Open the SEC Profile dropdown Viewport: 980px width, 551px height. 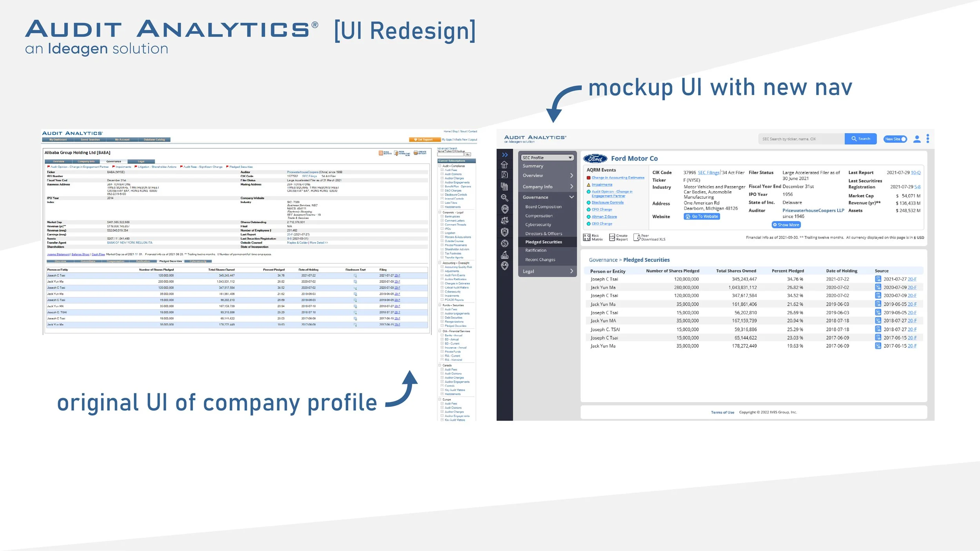[x=547, y=158]
